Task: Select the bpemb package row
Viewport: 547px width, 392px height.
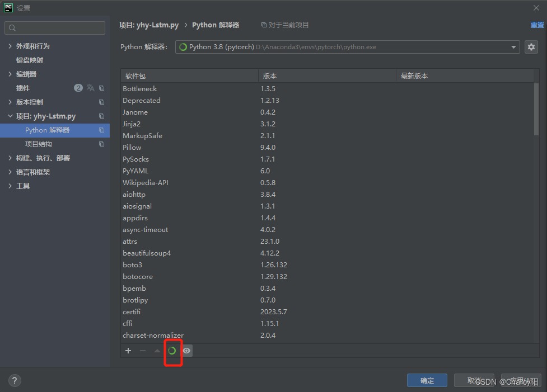Action: click(x=327, y=288)
